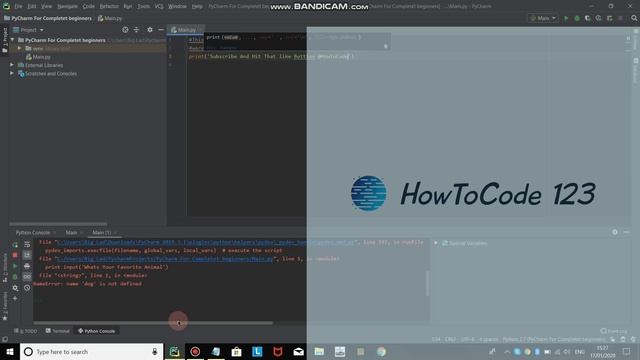640x360 pixels.
Task: Click the tool windows icon in bottom-left corner
Action: coord(5,339)
